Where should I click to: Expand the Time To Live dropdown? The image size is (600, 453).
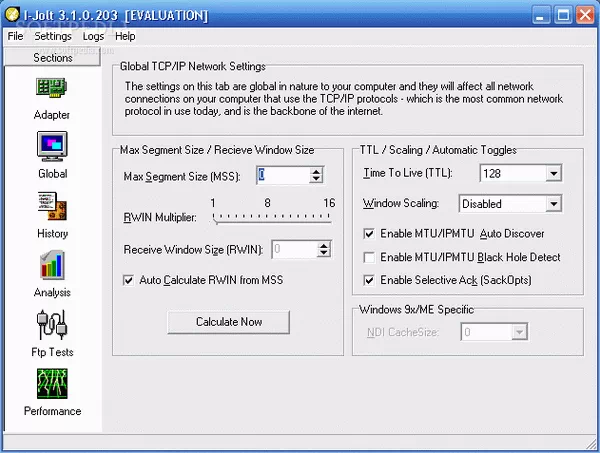point(553,173)
